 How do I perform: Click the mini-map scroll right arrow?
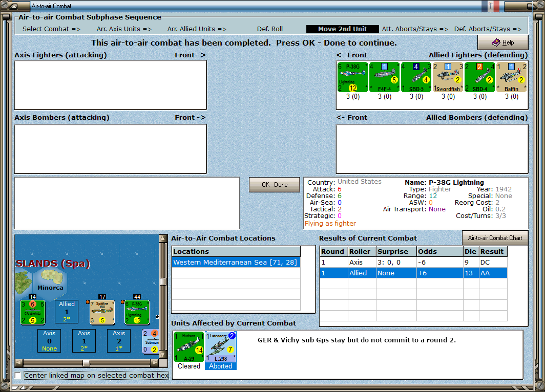pyautogui.click(x=154, y=363)
